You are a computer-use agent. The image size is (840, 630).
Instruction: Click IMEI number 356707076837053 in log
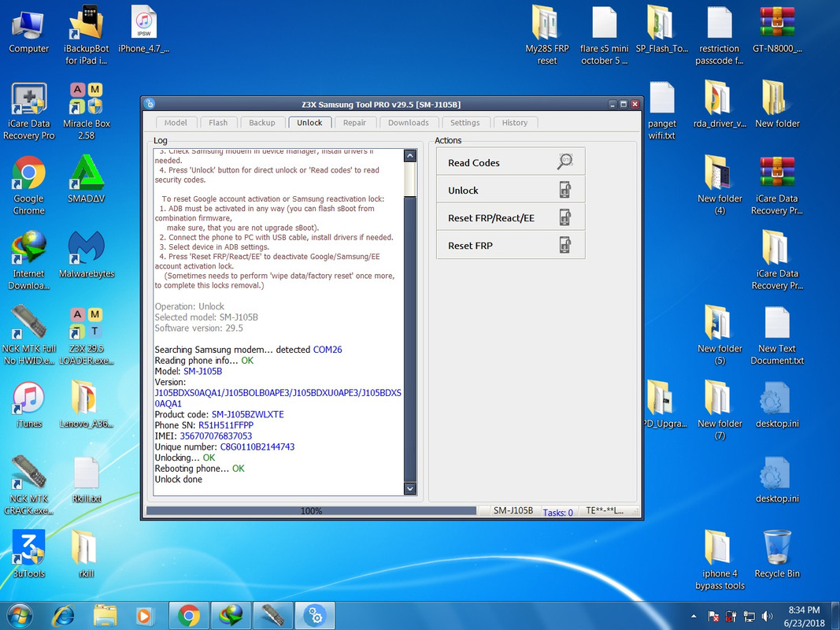216,436
